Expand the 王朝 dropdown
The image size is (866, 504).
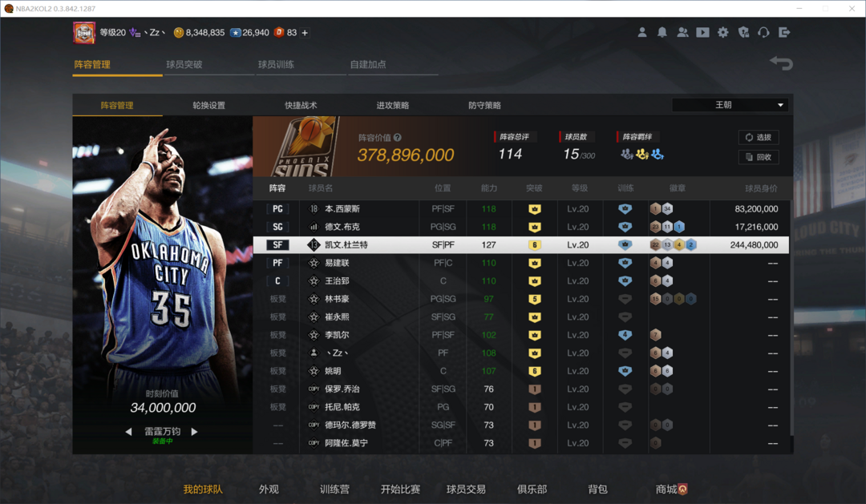[x=730, y=105]
